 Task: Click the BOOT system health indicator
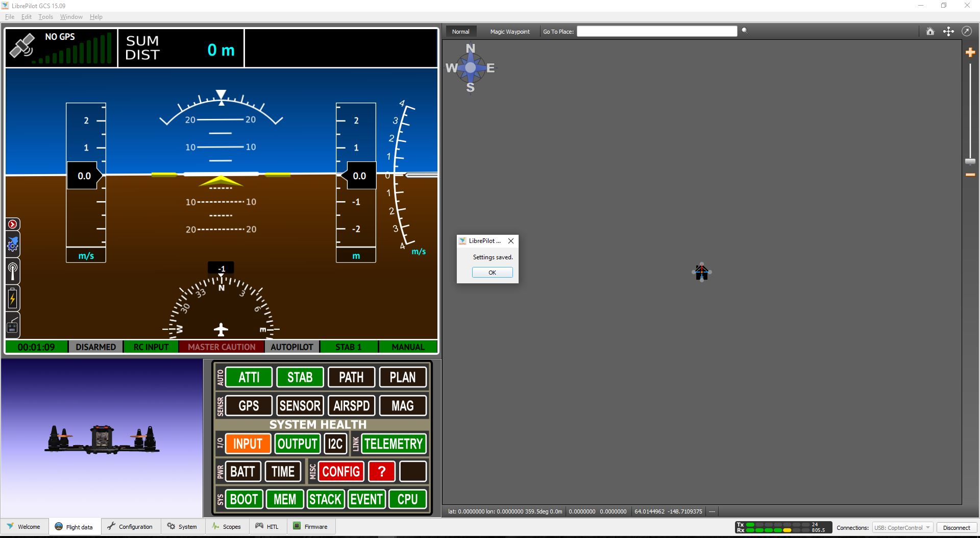tap(244, 499)
